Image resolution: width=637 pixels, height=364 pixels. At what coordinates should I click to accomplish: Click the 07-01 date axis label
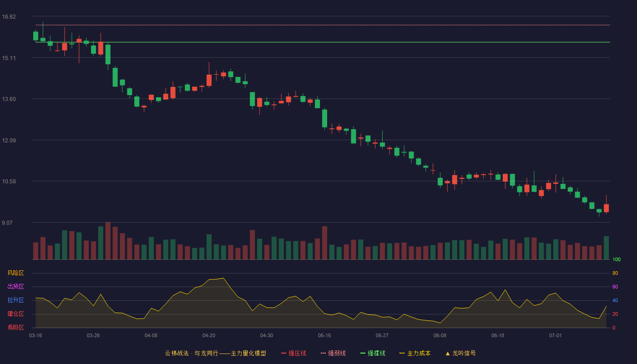(556, 335)
